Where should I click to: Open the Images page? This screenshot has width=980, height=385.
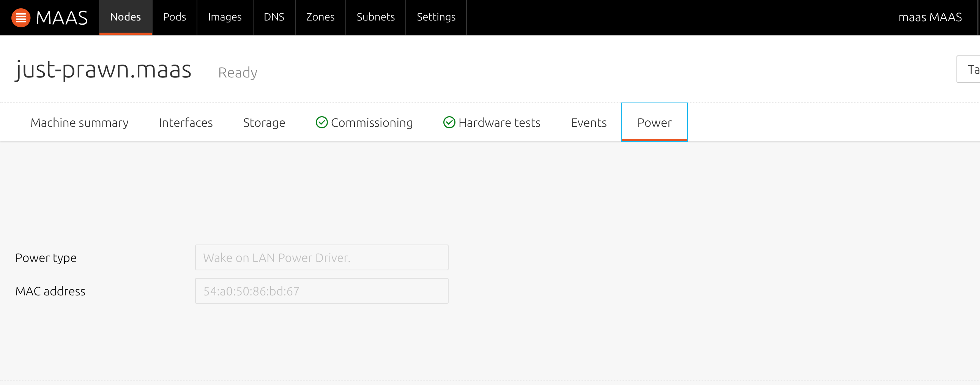225,17
